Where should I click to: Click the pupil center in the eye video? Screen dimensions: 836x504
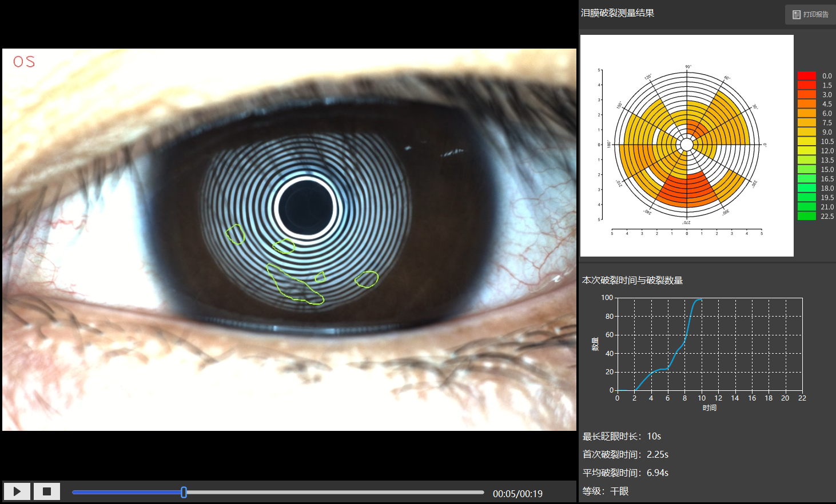click(x=305, y=207)
